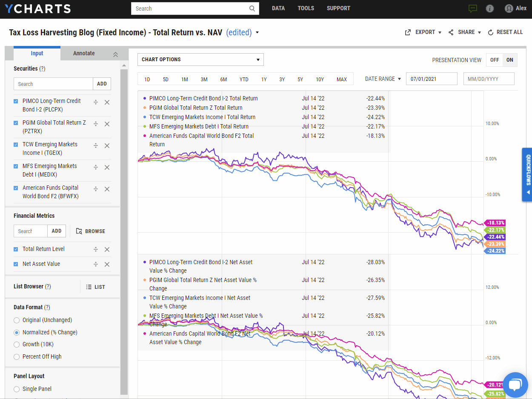Turn Presentation View off
The width and height of the screenshot is (532, 399).
[495, 60]
